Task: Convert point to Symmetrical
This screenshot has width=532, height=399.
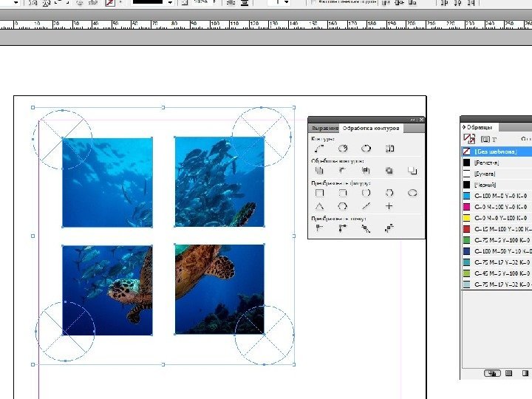Action: 389,228
